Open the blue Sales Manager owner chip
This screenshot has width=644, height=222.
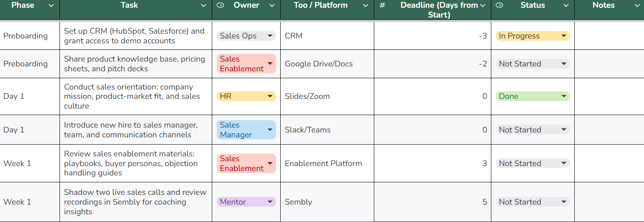click(x=246, y=130)
